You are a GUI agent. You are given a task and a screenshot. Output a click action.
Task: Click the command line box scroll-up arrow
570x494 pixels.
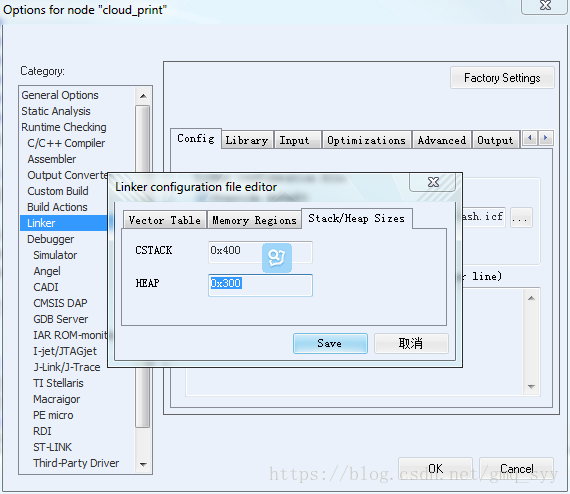531,298
